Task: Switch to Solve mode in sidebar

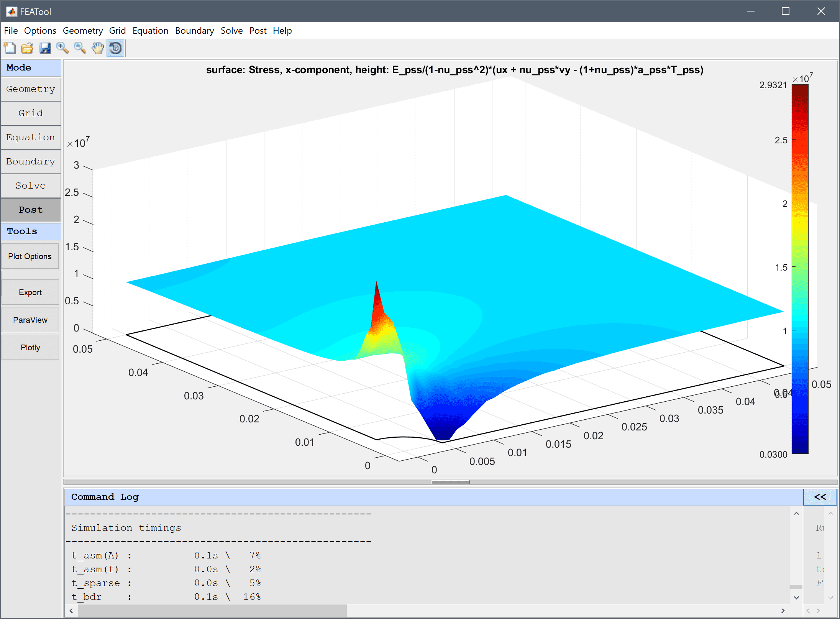Action: click(x=31, y=186)
